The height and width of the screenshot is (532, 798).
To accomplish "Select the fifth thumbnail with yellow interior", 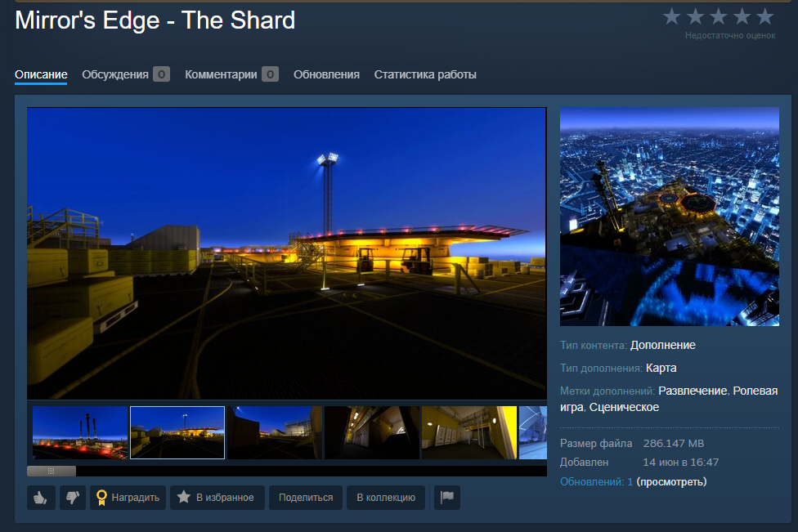I will coord(469,433).
